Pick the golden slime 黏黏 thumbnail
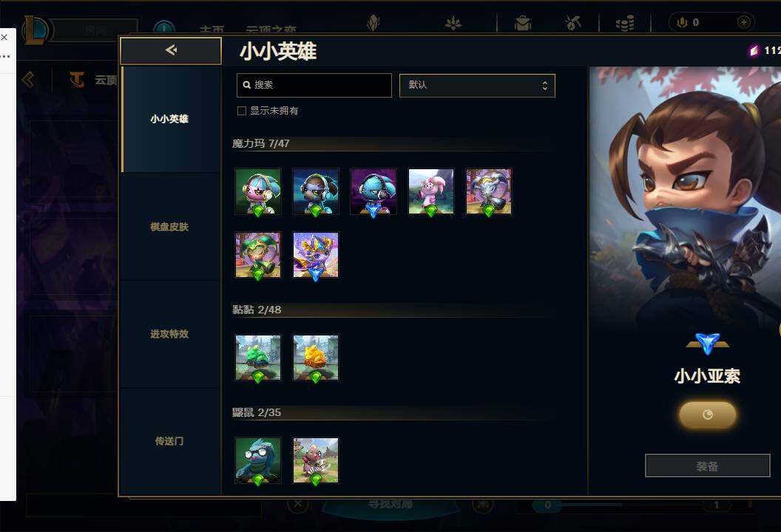781x532 pixels. [316, 358]
